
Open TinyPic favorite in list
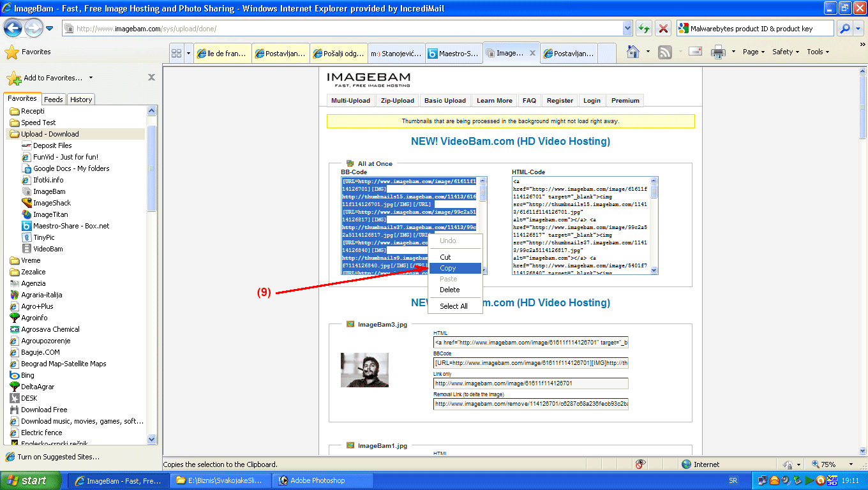coord(44,237)
